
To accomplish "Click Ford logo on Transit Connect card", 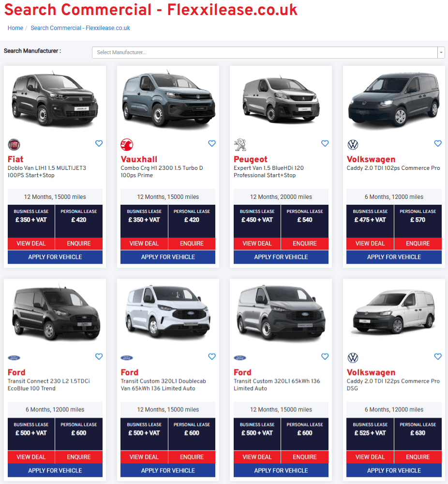I will [14, 358].
